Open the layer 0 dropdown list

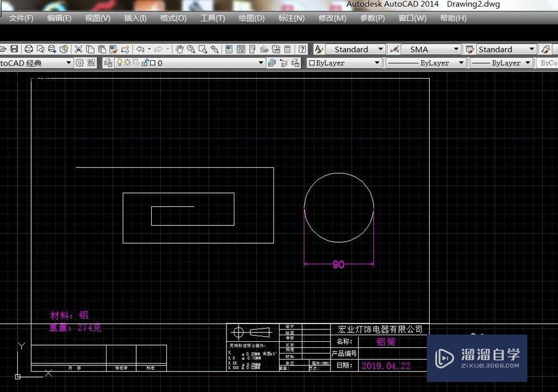pyautogui.click(x=261, y=63)
